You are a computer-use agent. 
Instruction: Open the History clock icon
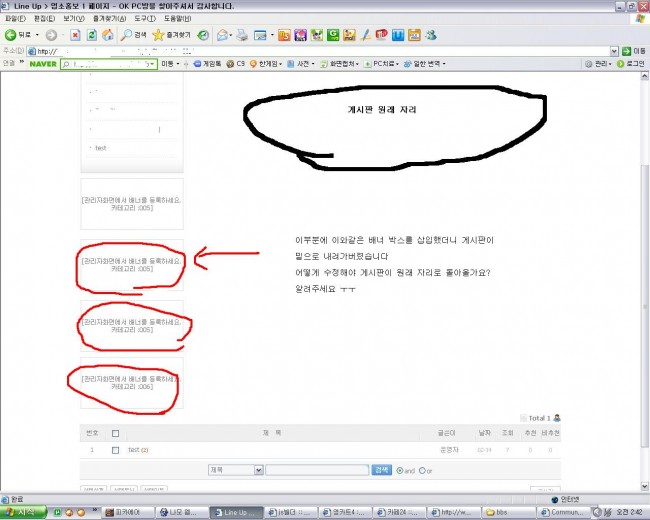point(203,35)
